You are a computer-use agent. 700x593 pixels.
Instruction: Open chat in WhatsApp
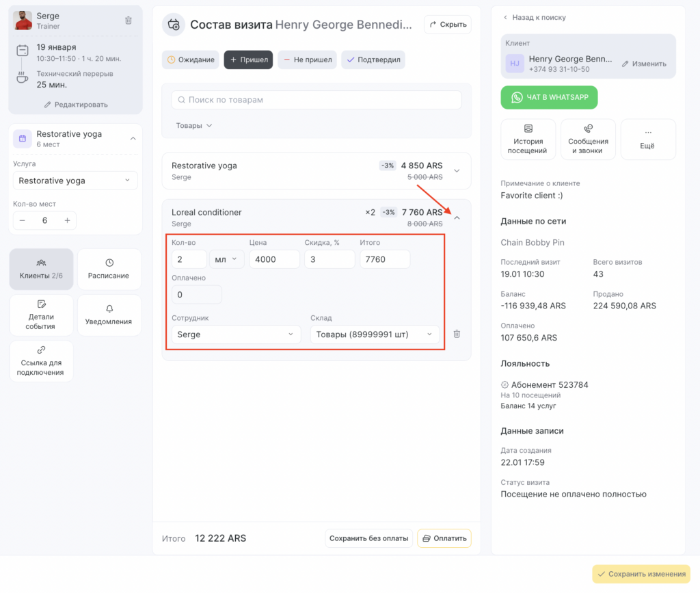pyautogui.click(x=549, y=97)
